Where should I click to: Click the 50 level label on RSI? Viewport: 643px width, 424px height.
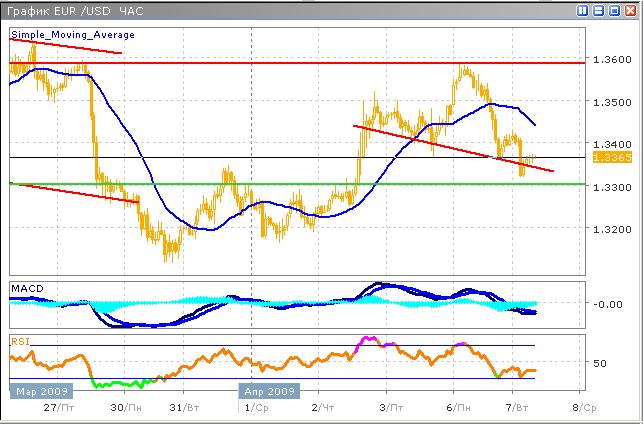pyautogui.click(x=600, y=363)
